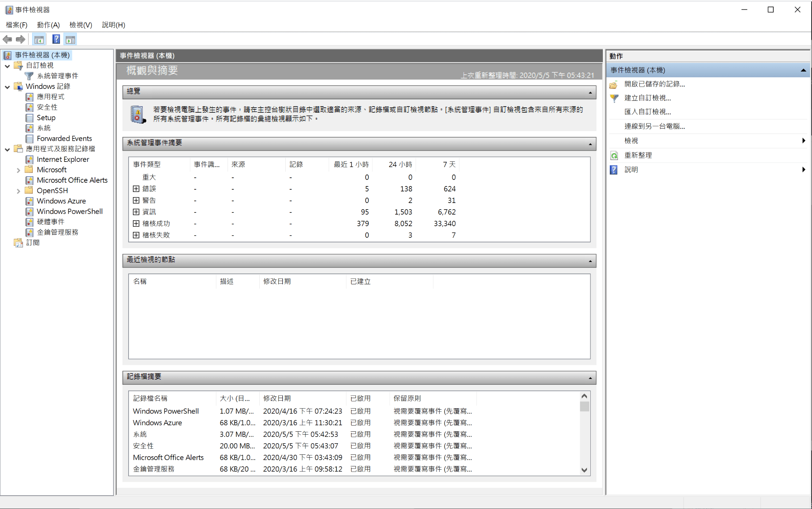Image resolution: width=812 pixels, height=509 pixels.
Task: Open help using the question mark toolbar icon
Action: [56, 39]
